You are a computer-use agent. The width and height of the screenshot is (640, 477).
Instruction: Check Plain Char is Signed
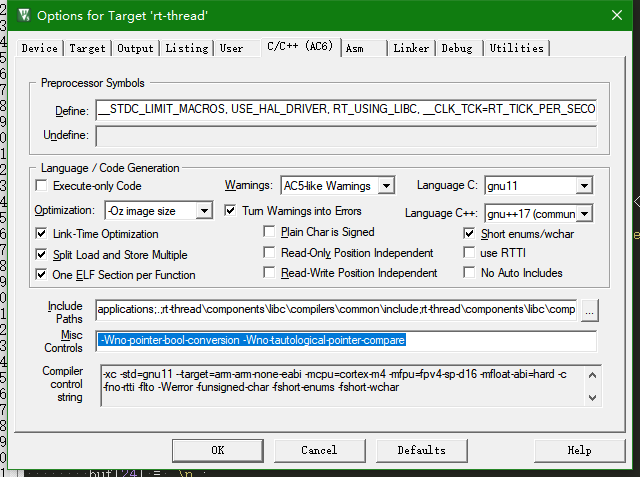pyautogui.click(x=269, y=232)
